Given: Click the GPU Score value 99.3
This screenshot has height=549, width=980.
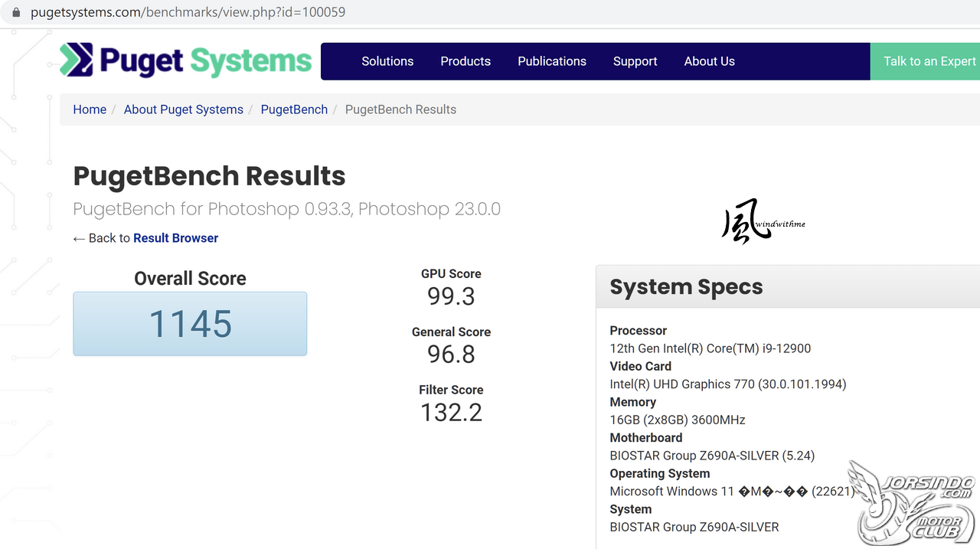Looking at the screenshot, I should tap(451, 296).
